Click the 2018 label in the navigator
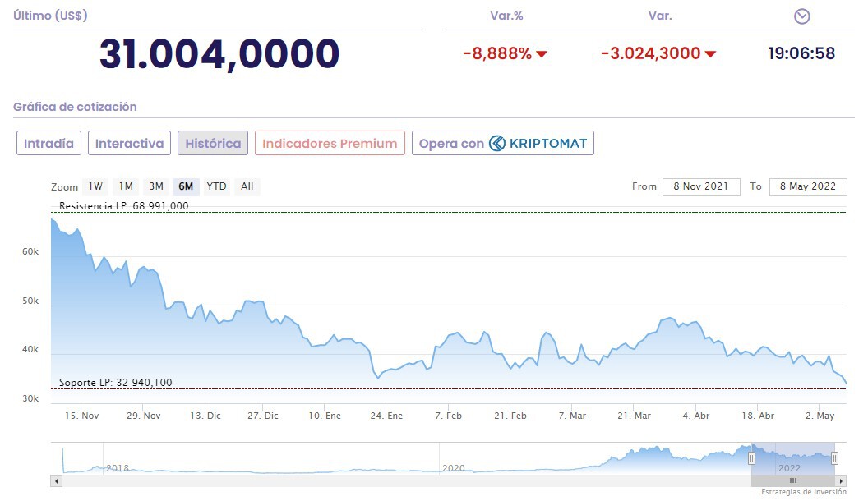Screen dimensions: 868x501 pyautogui.click(x=118, y=468)
